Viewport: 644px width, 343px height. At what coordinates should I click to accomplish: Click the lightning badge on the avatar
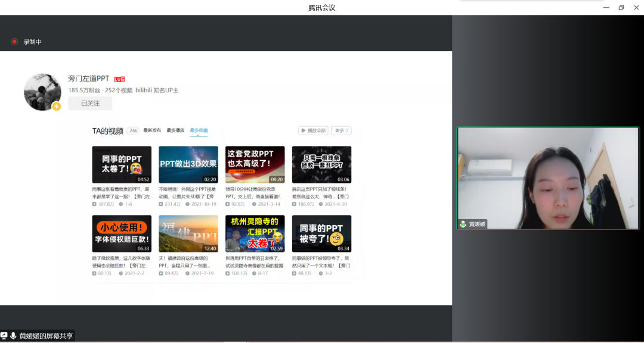coord(57,107)
